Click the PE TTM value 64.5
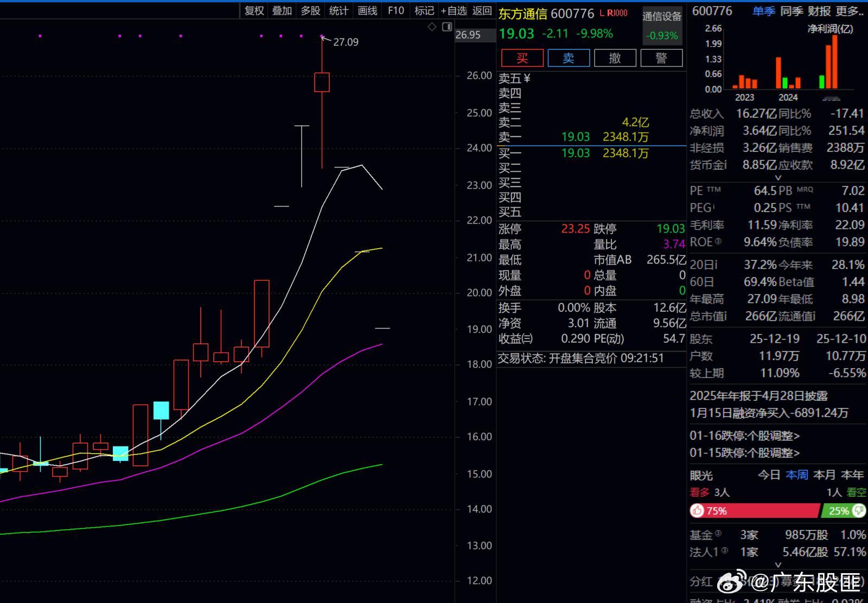This screenshot has width=868, height=603. (x=765, y=190)
